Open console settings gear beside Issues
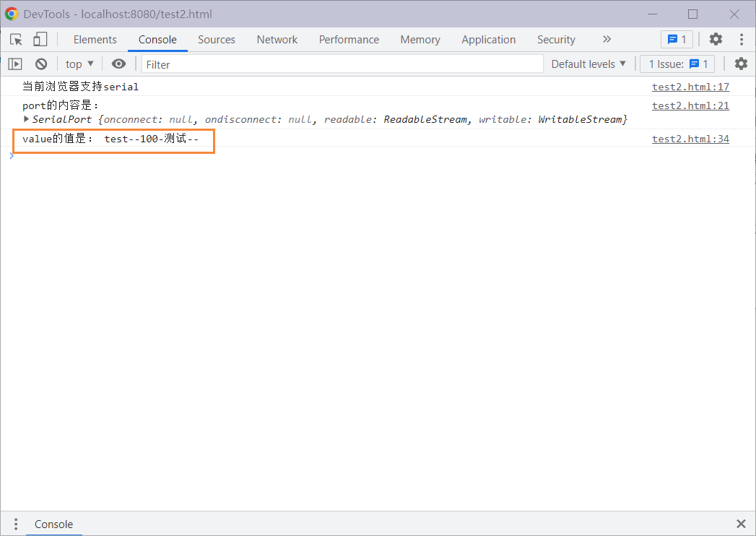 click(x=741, y=64)
